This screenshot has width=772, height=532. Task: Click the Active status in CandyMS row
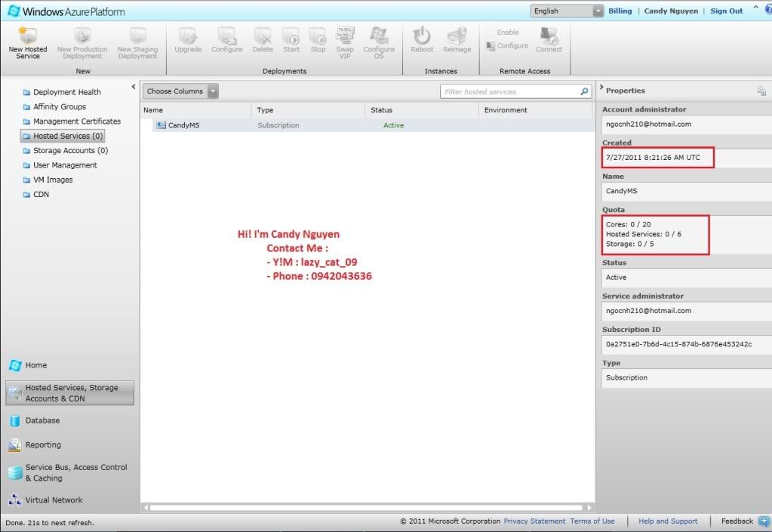[x=393, y=125]
